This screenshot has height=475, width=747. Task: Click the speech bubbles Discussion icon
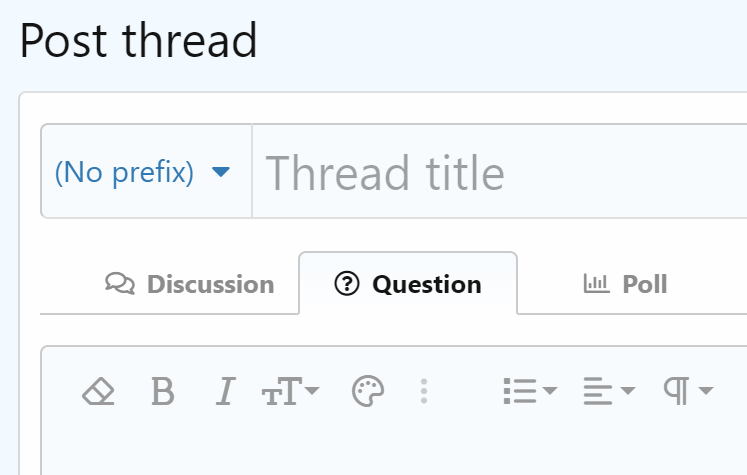point(120,284)
